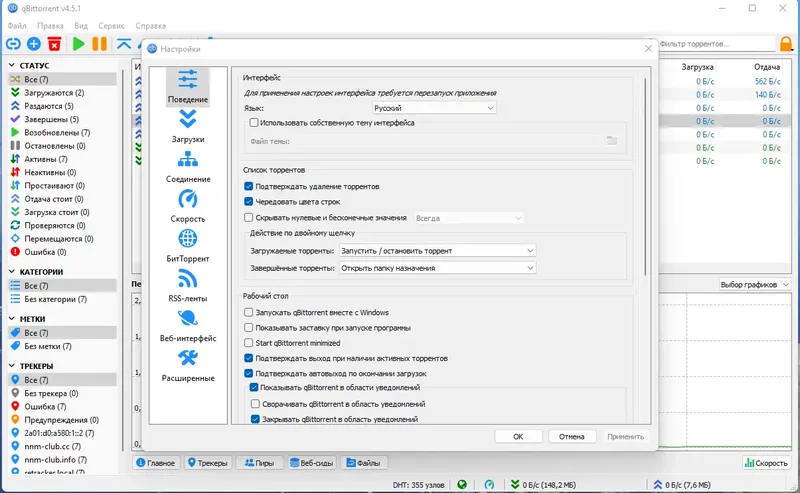This screenshot has height=493, width=800.
Task: Open the Веб-интерфейс settings section
Action: click(188, 326)
